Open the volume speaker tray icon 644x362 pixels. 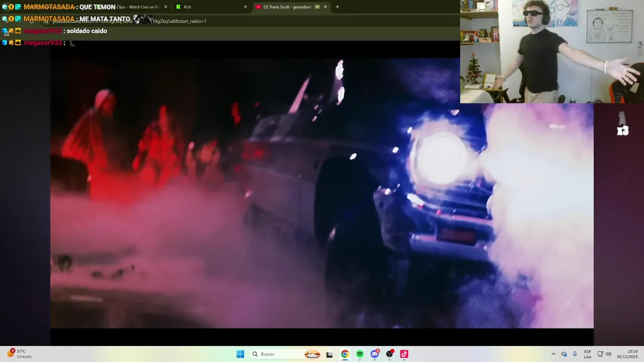tap(608, 354)
